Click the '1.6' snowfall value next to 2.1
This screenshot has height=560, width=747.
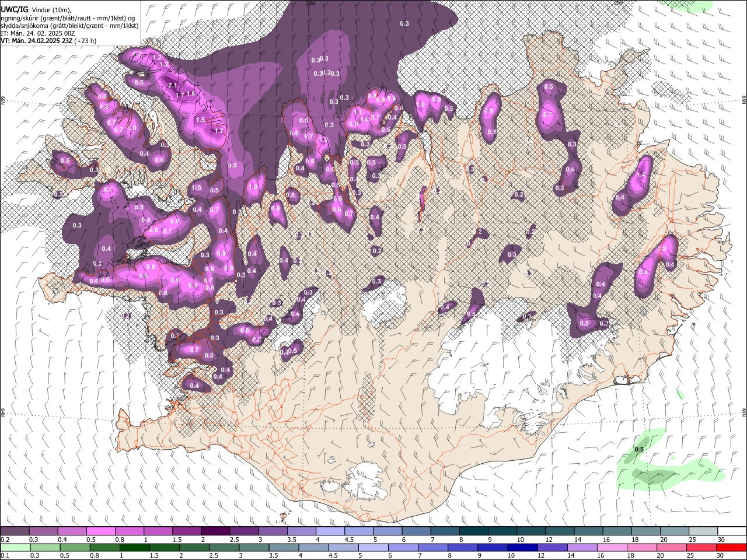tap(190, 93)
